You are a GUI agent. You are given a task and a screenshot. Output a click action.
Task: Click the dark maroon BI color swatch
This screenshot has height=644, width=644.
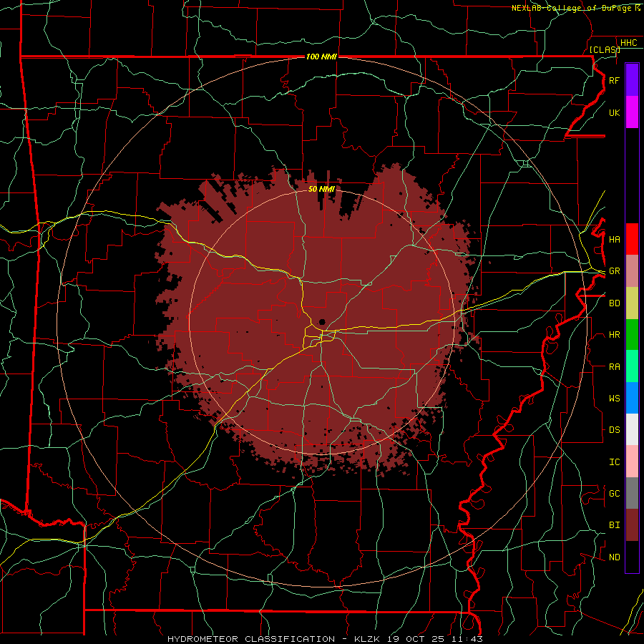click(x=632, y=525)
